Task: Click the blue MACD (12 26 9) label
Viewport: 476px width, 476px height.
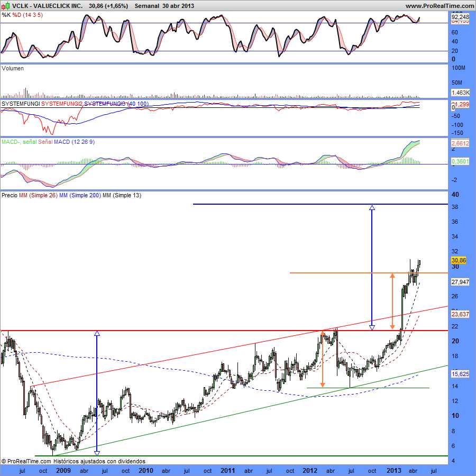Action: (74, 142)
